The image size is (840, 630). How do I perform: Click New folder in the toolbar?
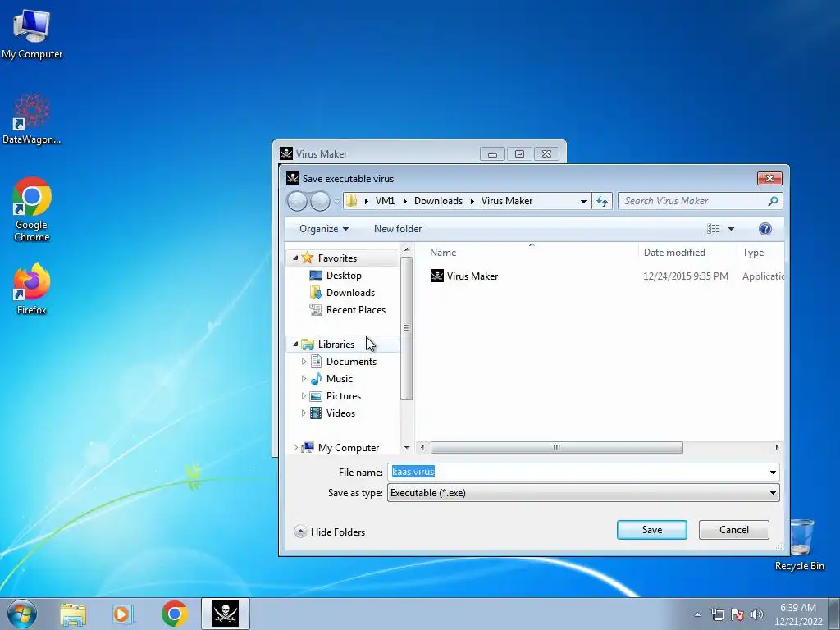click(x=398, y=229)
